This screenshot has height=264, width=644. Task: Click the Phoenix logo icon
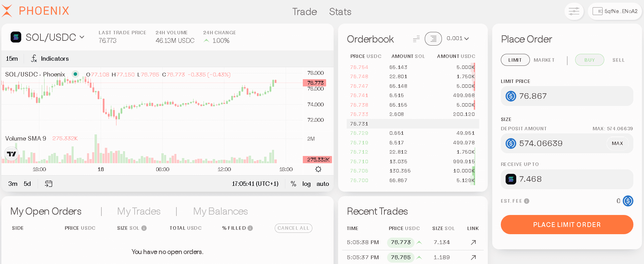tap(7, 11)
